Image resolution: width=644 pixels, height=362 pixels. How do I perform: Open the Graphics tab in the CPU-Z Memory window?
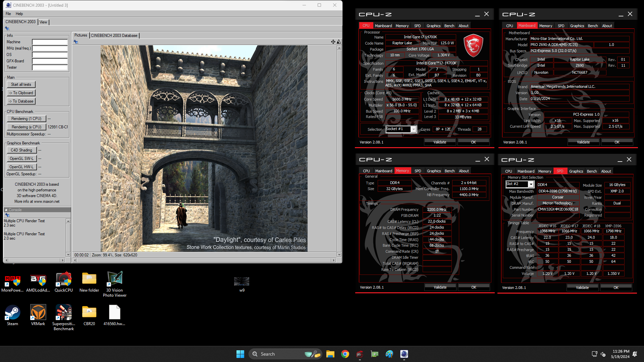(434, 171)
